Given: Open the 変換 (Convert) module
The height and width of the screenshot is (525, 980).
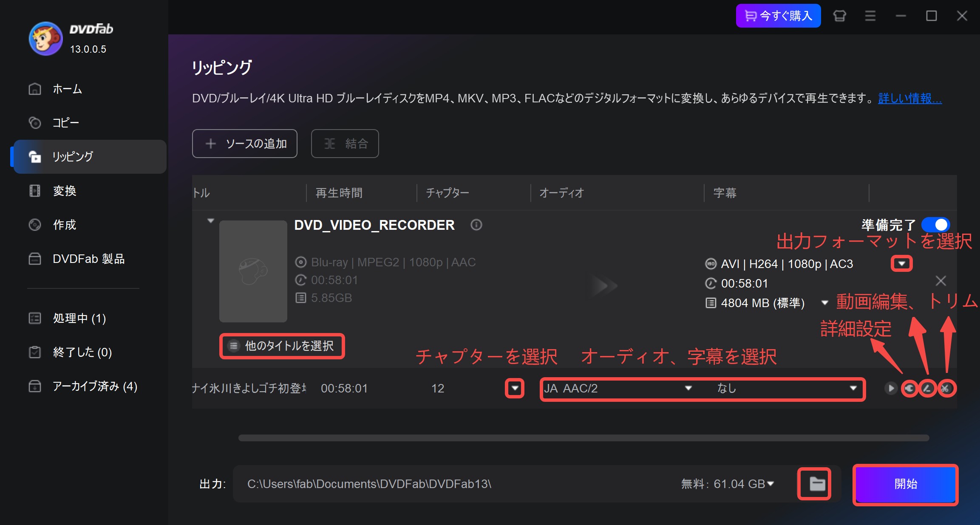Looking at the screenshot, I should pyautogui.click(x=65, y=191).
